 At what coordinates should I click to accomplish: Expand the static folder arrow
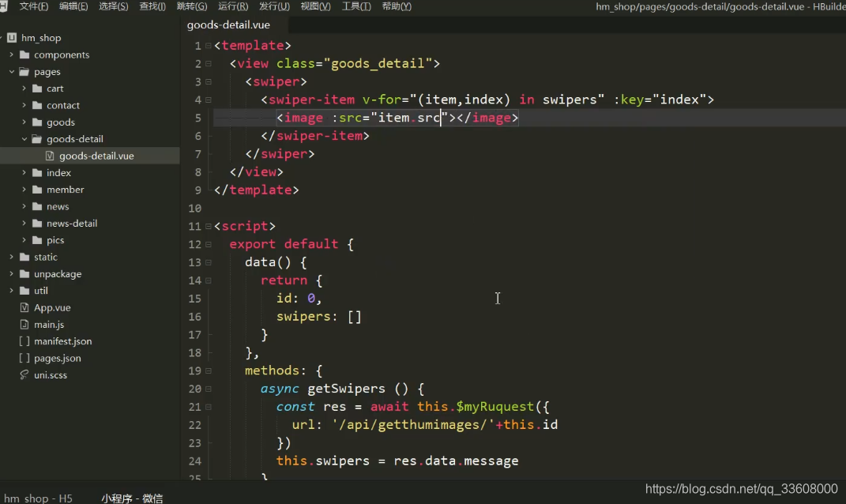tap(11, 257)
